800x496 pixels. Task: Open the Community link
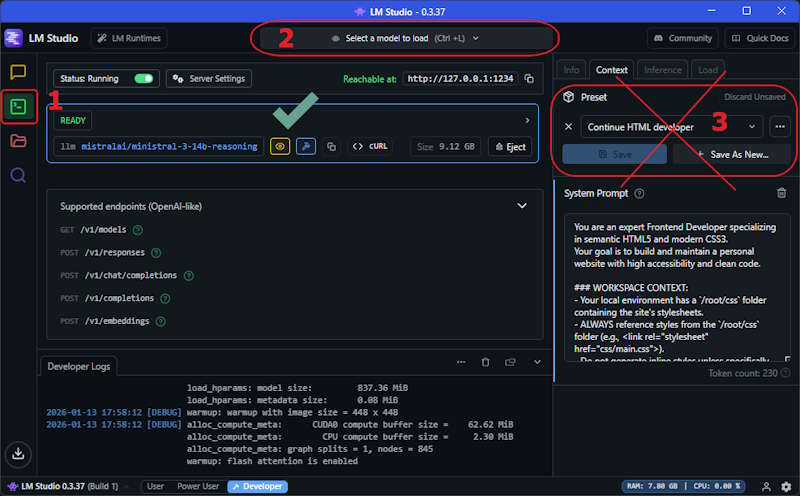click(x=683, y=38)
